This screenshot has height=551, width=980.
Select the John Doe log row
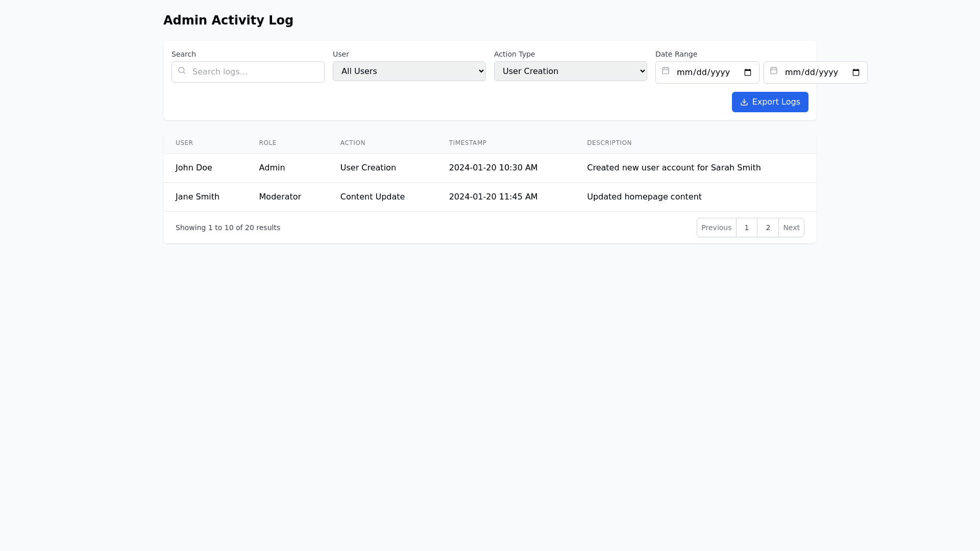489,168
